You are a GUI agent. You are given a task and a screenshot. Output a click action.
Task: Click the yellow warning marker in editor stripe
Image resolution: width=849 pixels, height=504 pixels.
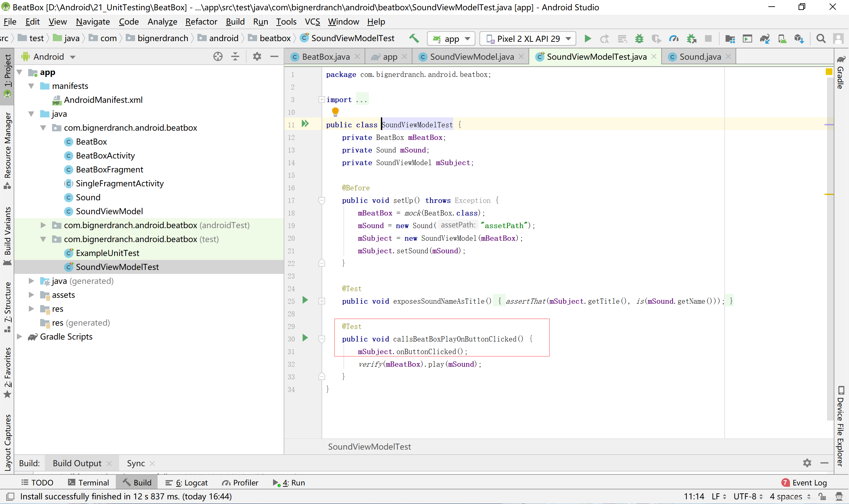tap(829, 194)
